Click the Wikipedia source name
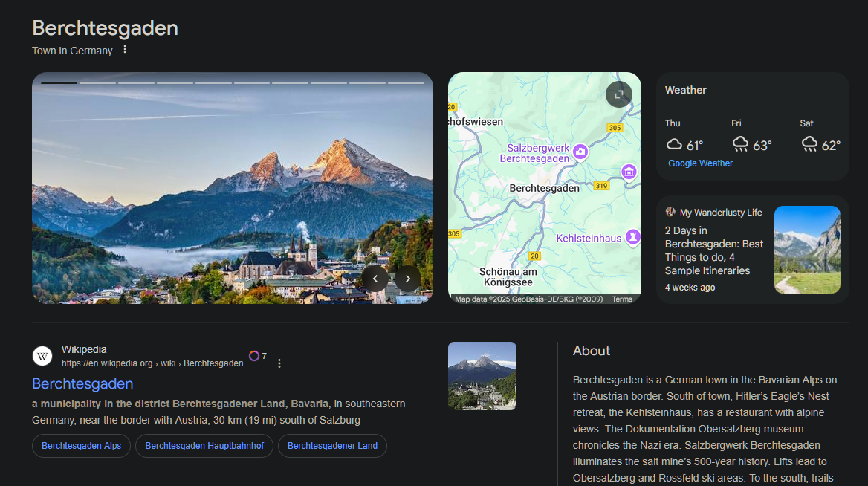868x486 pixels. [84, 349]
